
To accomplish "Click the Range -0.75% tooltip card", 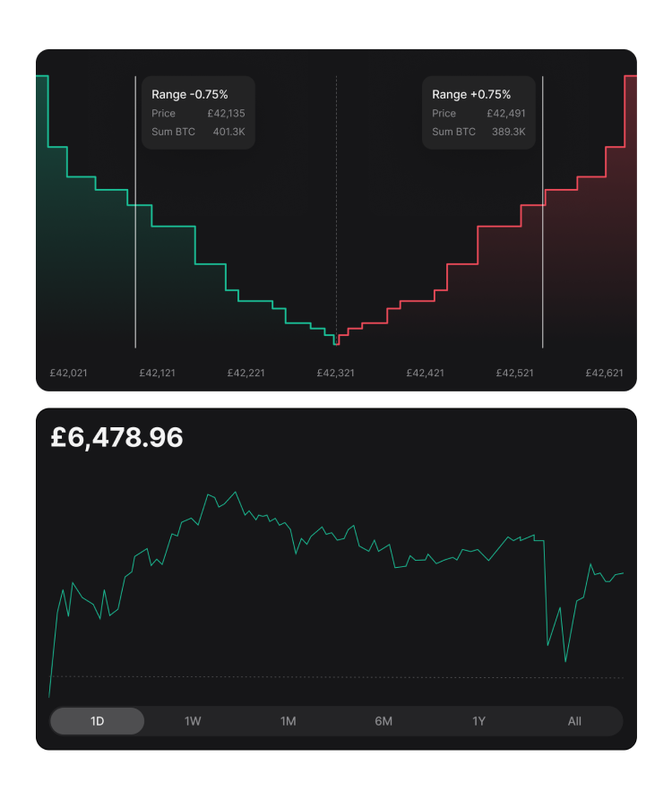I will (198, 113).
